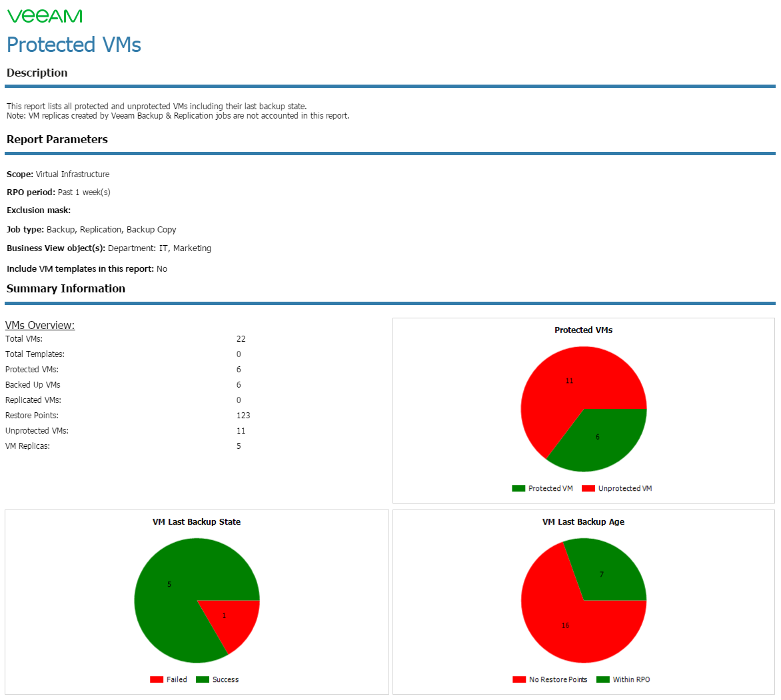Click the 'Protected VMs:' overview row label

(32, 370)
